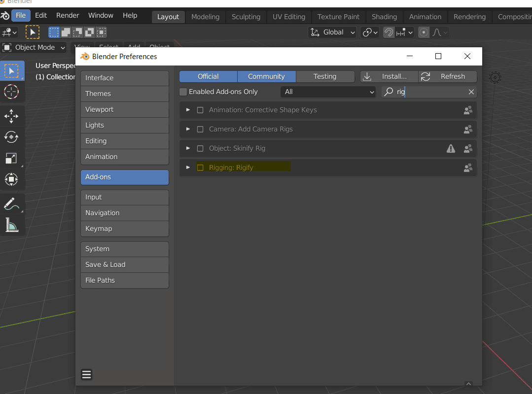Choose the Annotate pencil tool
Viewport: 532px width, 394px height.
pos(11,204)
